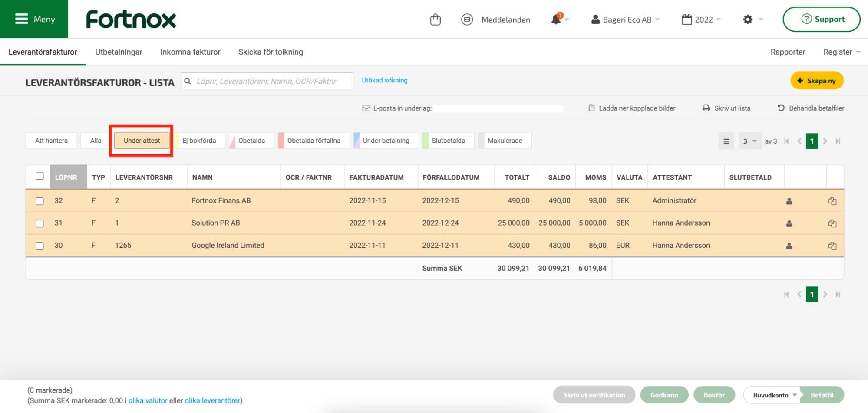Sort by the LÖPNR column header
This screenshot has height=413, width=868.
68,177
